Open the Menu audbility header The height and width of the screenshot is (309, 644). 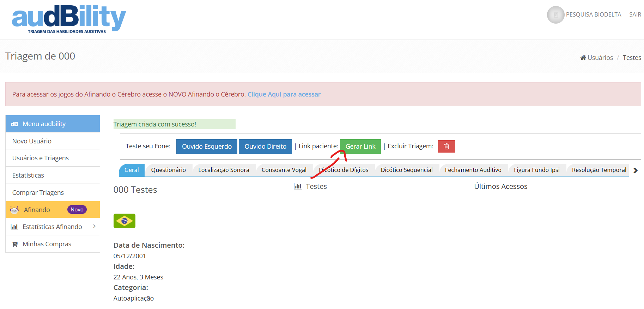(53, 124)
